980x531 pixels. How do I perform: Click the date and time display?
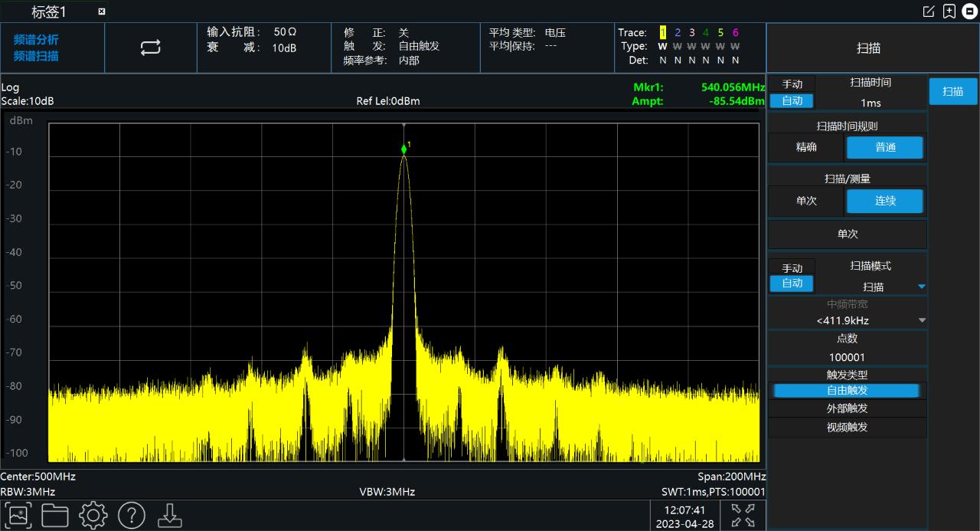tap(684, 516)
